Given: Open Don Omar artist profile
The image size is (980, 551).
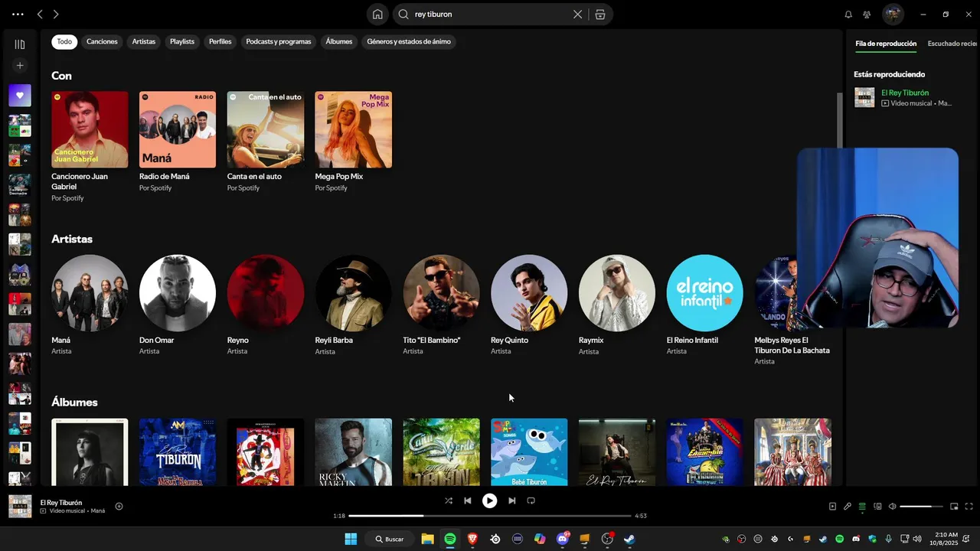Looking at the screenshot, I should (178, 293).
